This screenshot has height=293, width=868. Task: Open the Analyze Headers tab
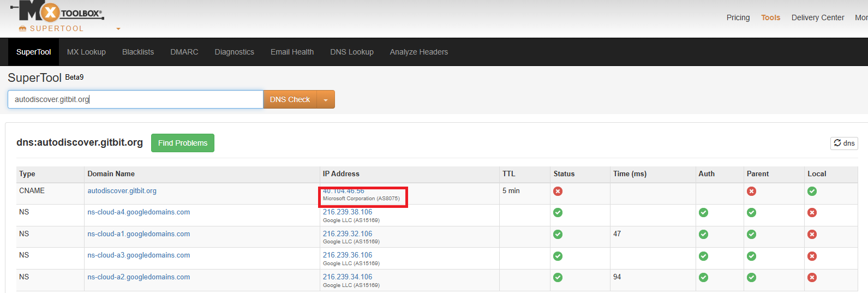click(419, 52)
